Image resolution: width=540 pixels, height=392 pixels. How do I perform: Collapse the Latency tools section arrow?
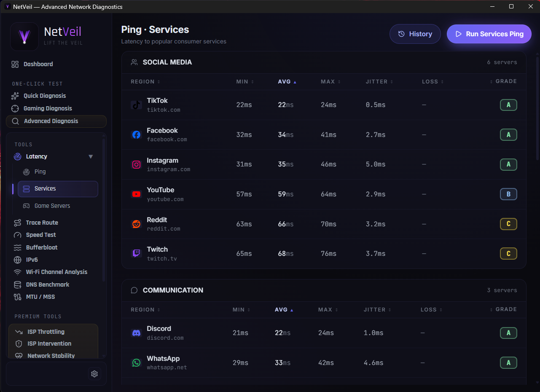[x=91, y=156]
